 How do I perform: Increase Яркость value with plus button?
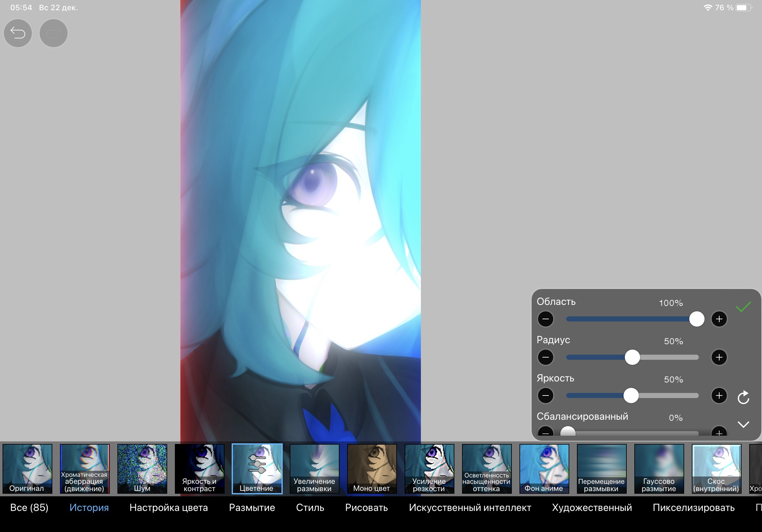click(719, 395)
